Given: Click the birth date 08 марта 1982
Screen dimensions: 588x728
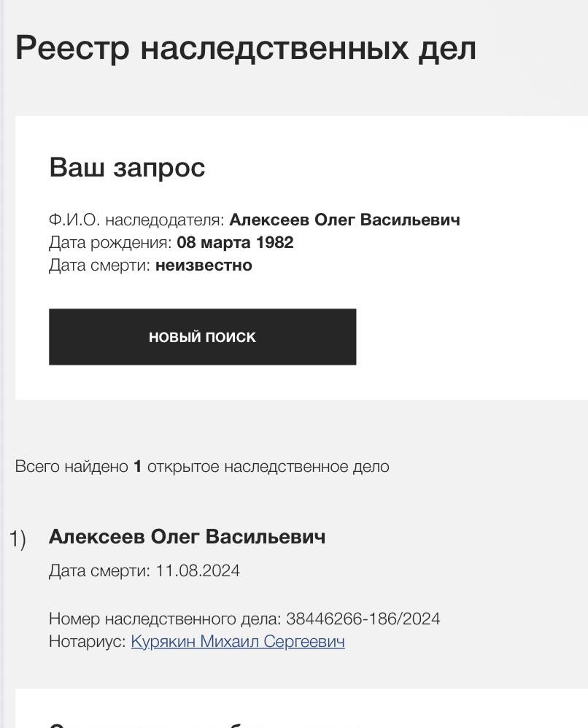Looking at the screenshot, I should [235, 243].
